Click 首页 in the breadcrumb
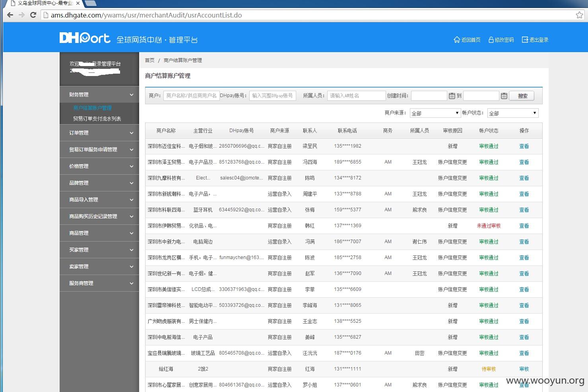This screenshot has height=392, width=588. [x=150, y=60]
